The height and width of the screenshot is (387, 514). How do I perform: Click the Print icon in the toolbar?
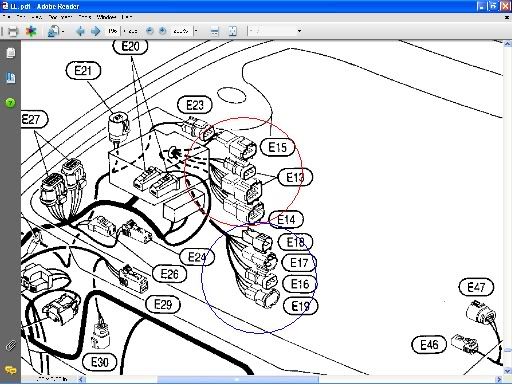[x=13, y=31]
